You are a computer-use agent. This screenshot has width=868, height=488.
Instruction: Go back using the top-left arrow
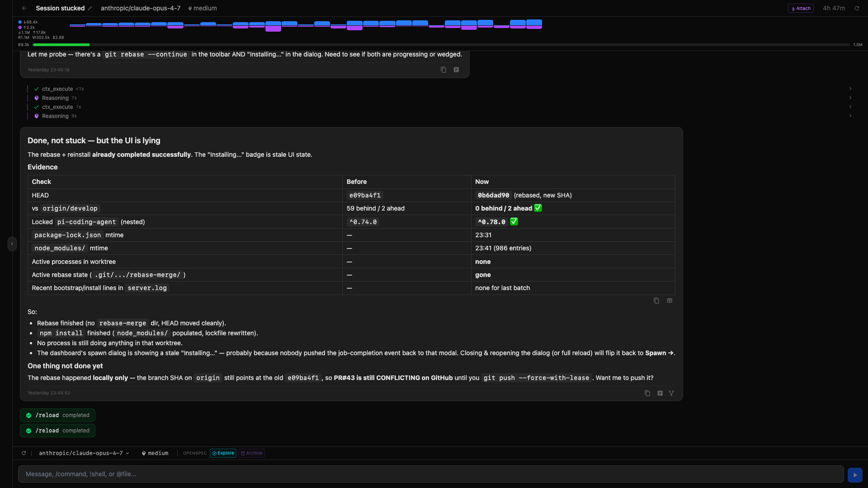[24, 8]
